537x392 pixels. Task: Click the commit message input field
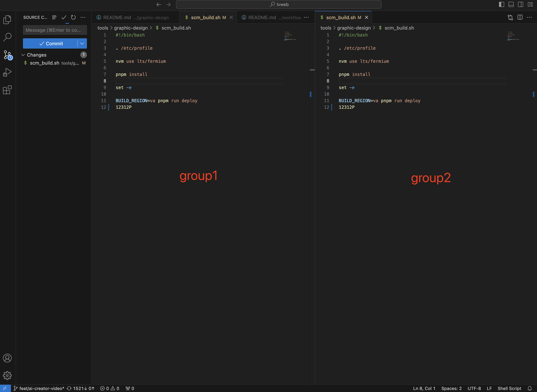point(54,30)
